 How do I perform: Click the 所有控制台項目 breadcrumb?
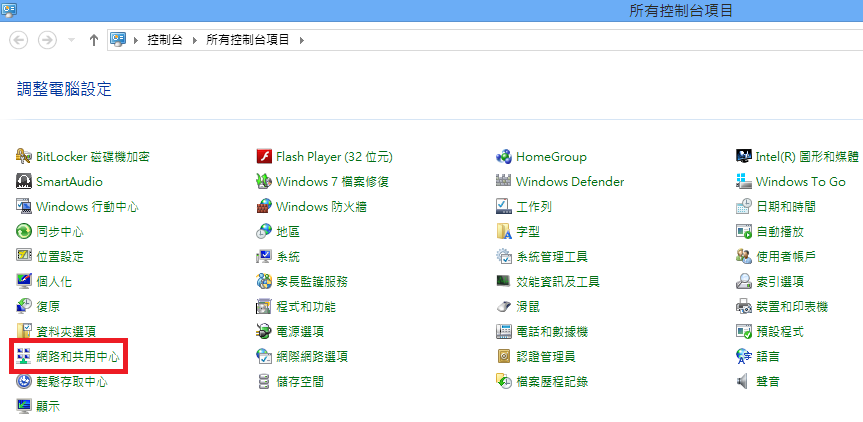248,40
